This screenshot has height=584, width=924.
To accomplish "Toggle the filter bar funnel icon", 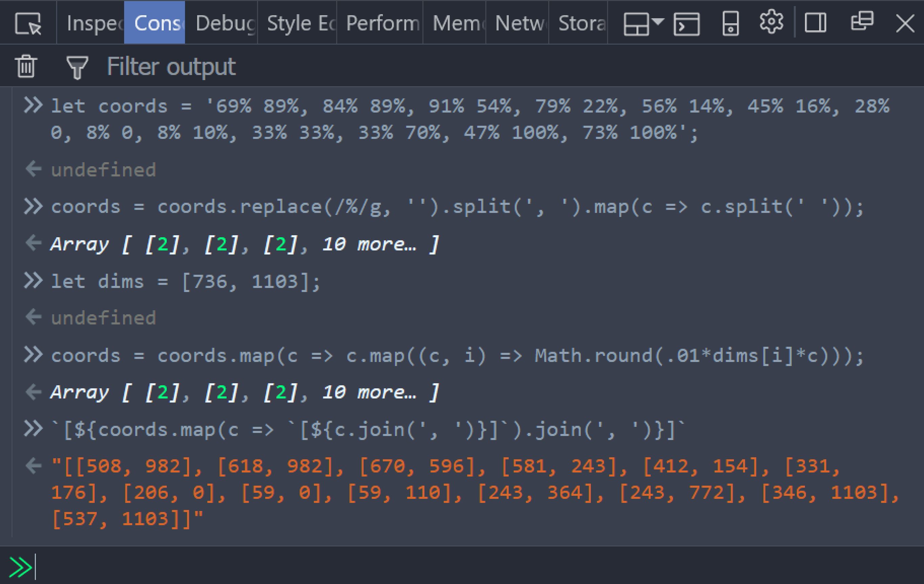I will 77,67.
